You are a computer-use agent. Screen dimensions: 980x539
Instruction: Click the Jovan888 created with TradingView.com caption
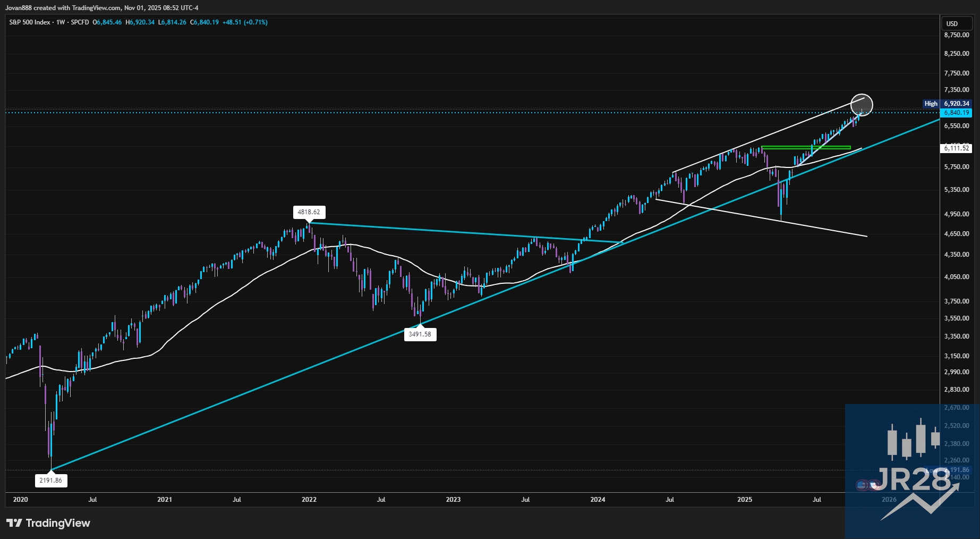101,8
